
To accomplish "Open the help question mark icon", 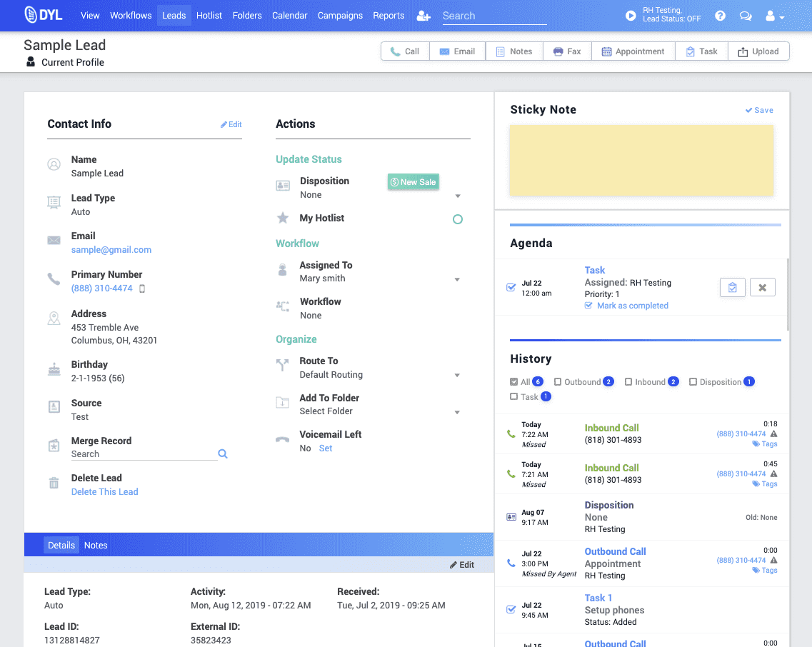I will click(720, 16).
